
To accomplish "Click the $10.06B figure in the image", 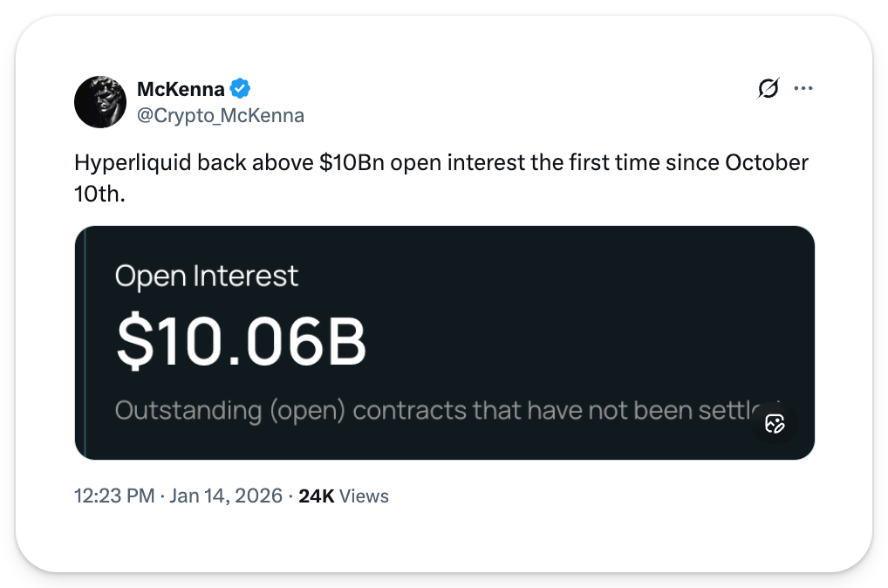I will click(241, 343).
